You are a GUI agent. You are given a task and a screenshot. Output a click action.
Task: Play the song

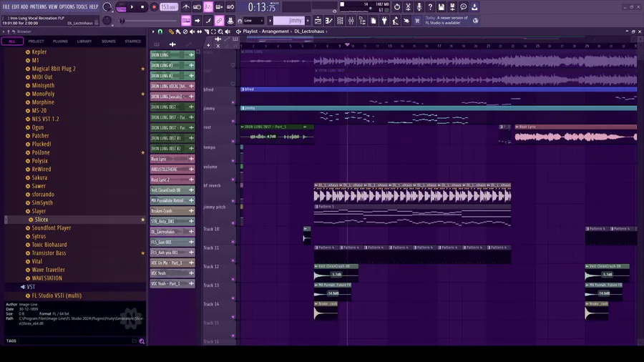pyautogui.click(x=132, y=7)
